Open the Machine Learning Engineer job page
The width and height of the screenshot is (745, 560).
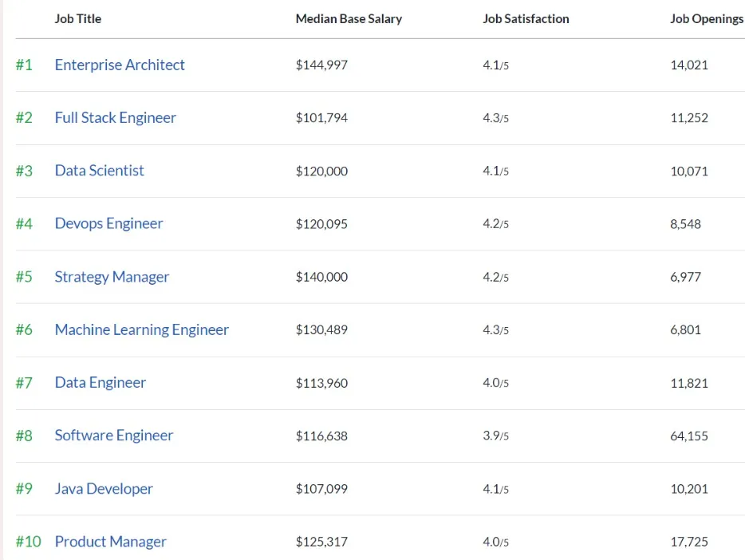141,329
